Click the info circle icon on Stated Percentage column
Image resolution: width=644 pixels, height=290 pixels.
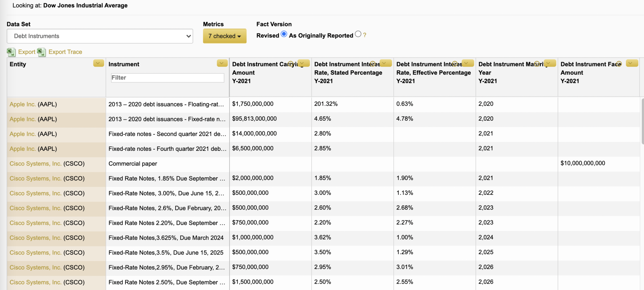pos(373,64)
